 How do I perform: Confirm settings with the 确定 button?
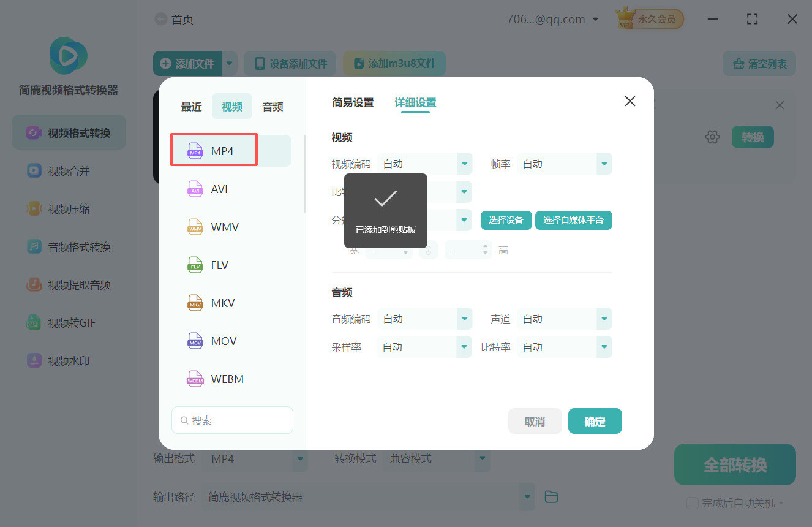[x=595, y=421]
